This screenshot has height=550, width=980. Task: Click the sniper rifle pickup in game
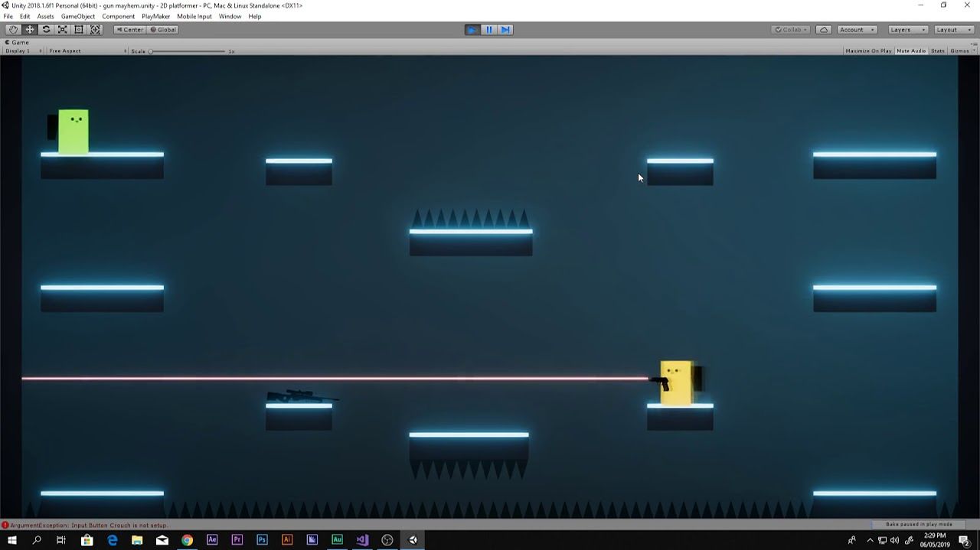pos(302,396)
